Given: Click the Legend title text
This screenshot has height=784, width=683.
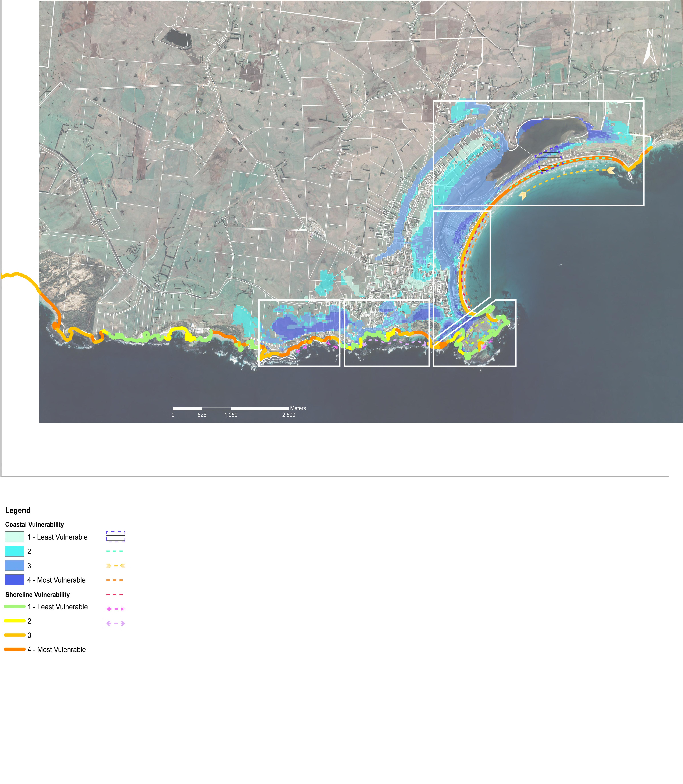Looking at the screenshot, I should click(18, 510).
